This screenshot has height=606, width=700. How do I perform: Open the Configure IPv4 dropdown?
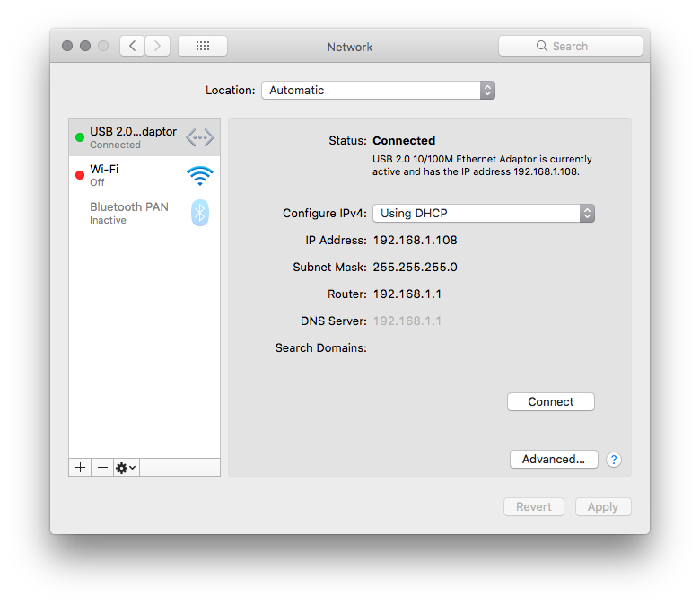(484, 214)
